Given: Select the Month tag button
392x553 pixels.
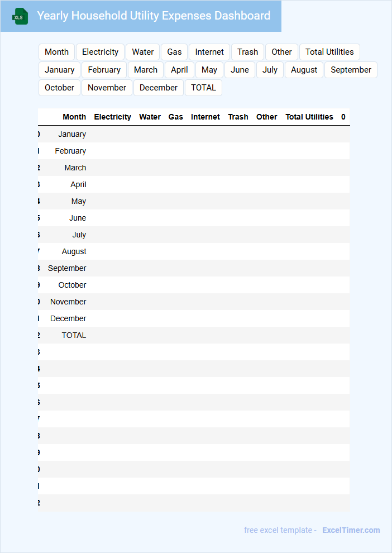Looking at the screenshot, I should [x=56, y=52].
